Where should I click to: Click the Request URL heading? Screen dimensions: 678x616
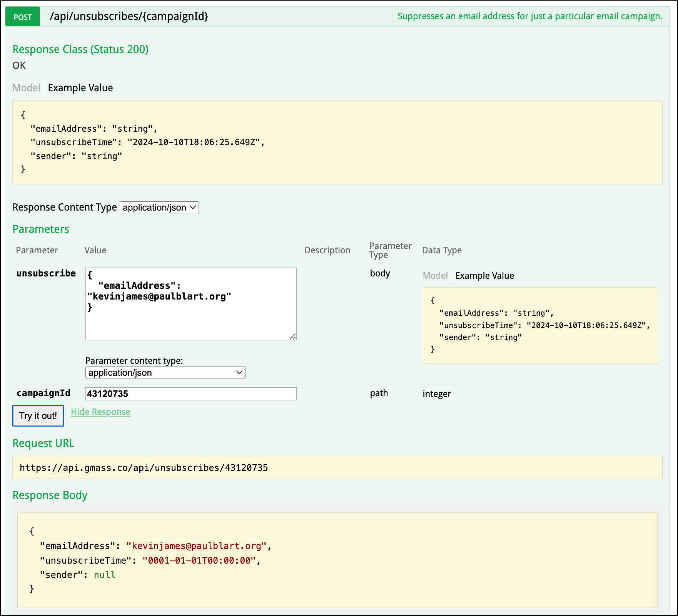pos(43,443)
